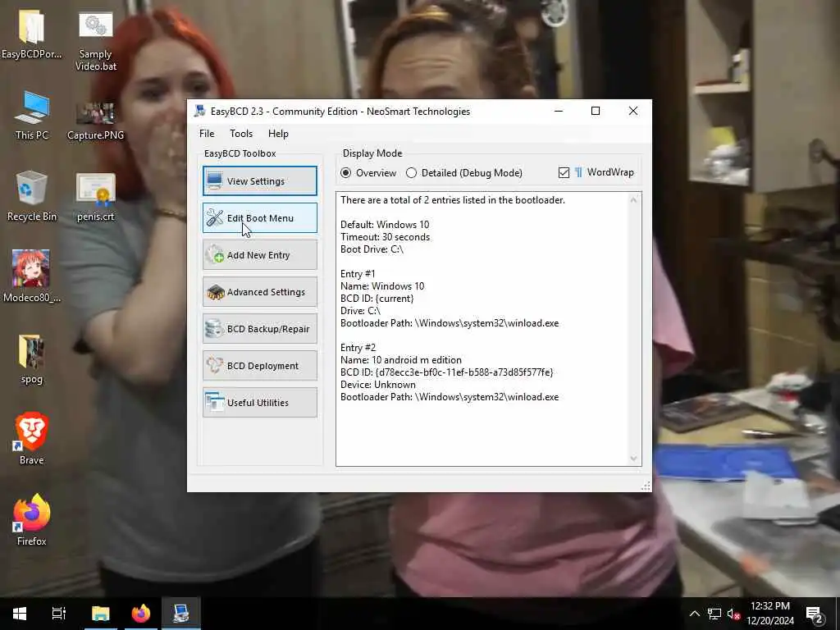Open Useful Utilities section

[x=260, y=403]
